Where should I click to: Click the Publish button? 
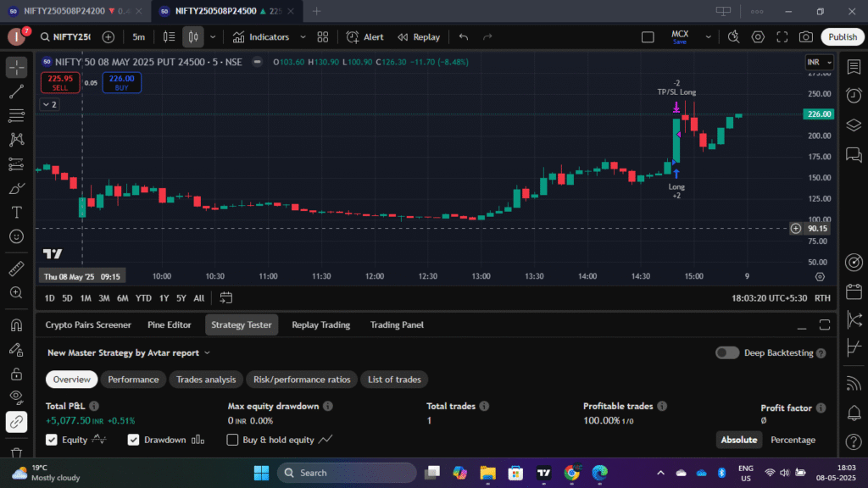(x=843, y=37)
